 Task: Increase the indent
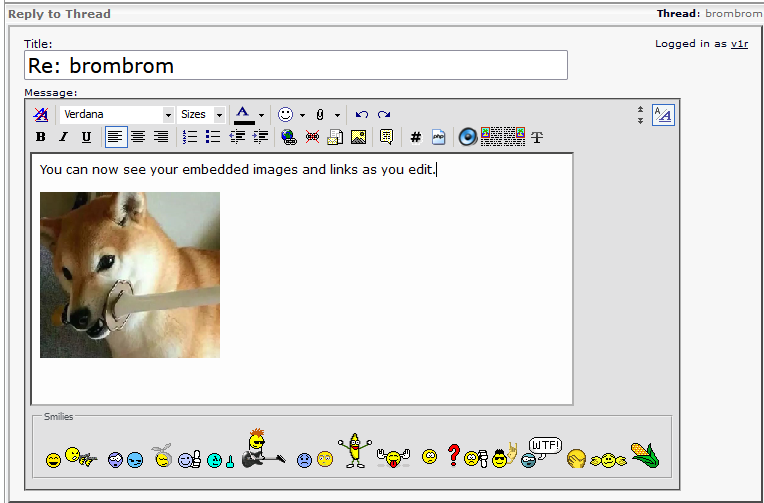(261, 137)
